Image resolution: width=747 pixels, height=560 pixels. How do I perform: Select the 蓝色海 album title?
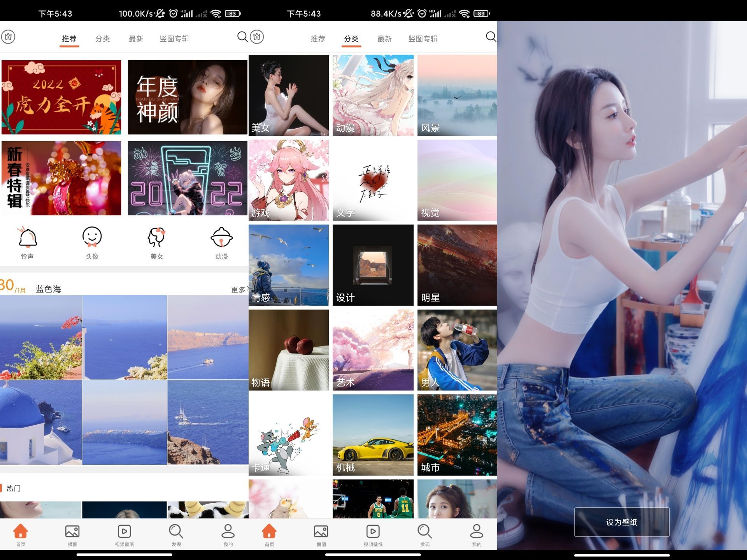click(x=48, y=289)
